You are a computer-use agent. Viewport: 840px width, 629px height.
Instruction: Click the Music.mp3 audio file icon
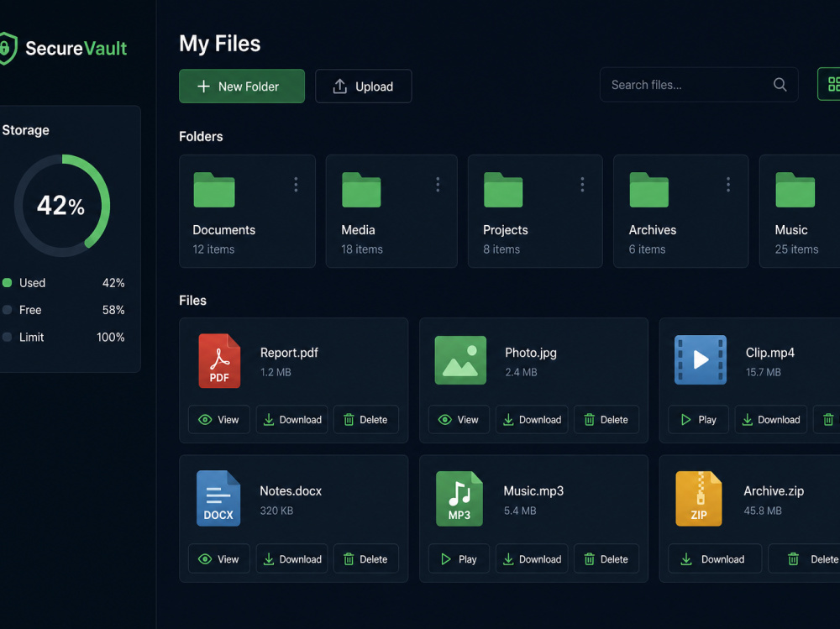point(459,498)
